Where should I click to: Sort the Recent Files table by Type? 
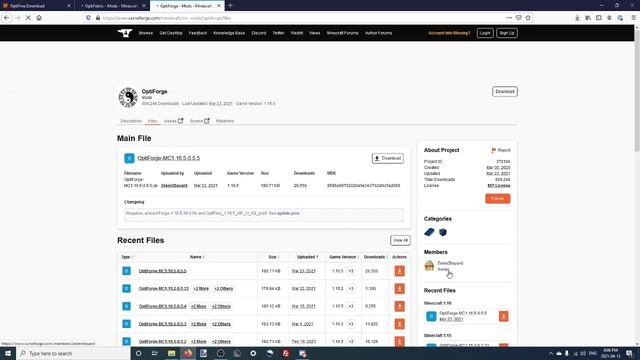coord(127,257)
